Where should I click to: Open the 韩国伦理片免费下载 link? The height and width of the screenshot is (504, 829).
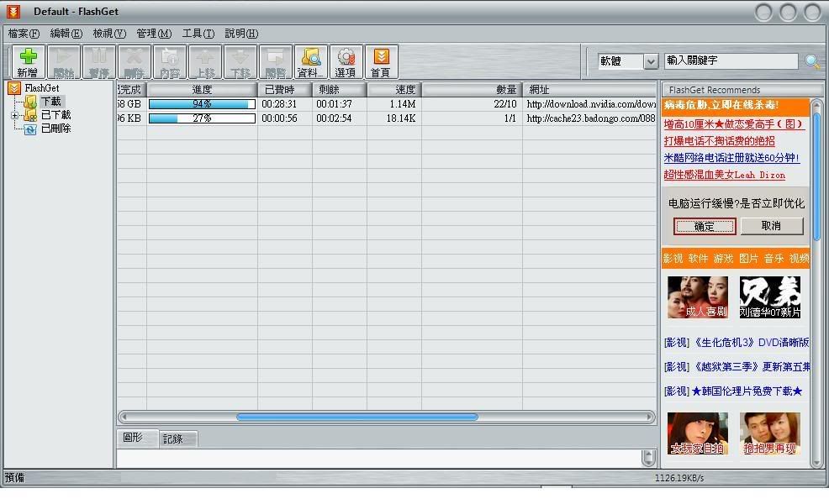[x=747, y=391]
